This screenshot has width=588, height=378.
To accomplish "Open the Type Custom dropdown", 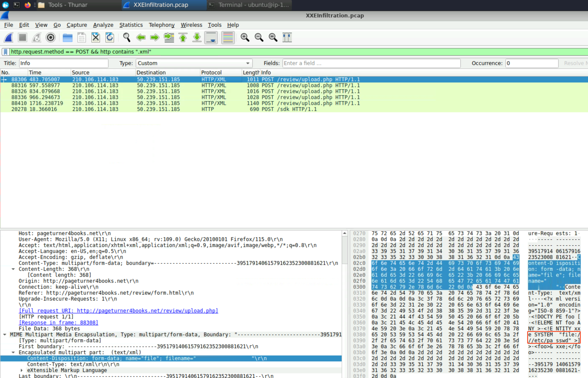I will 194,63.
